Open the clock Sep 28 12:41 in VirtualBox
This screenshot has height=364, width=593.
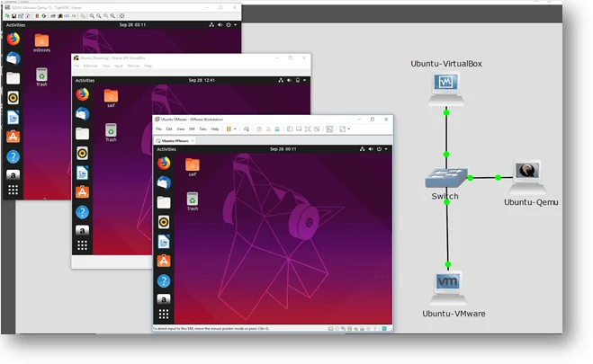pos(202,80)
